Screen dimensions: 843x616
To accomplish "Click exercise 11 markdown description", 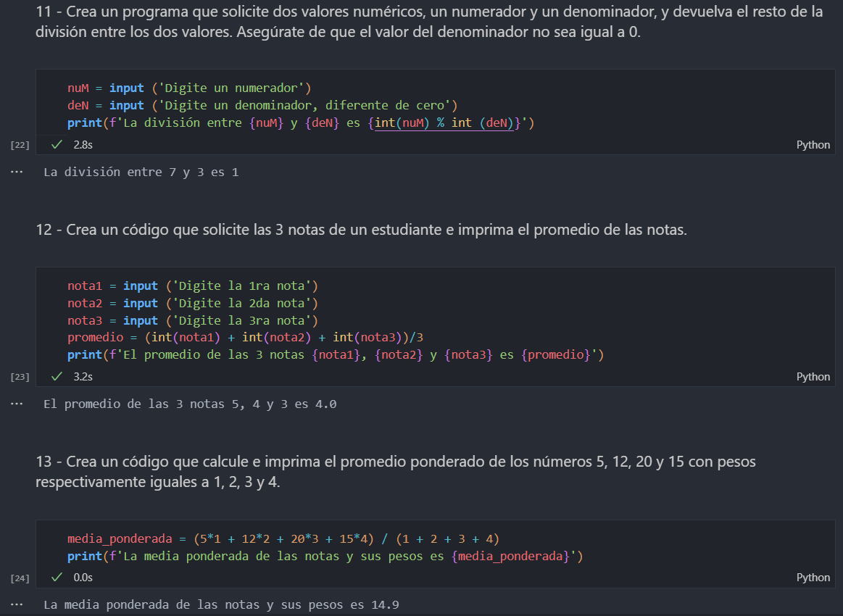I will pos(429,22).
